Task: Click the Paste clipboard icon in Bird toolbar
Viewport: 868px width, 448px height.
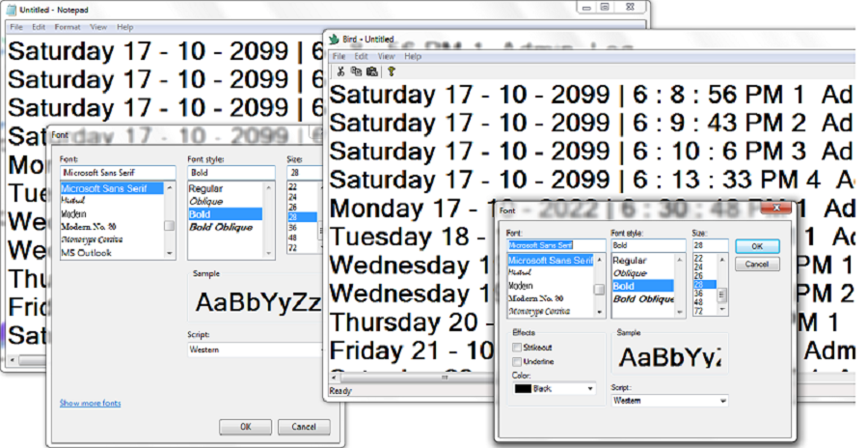Action: [372, 71]
